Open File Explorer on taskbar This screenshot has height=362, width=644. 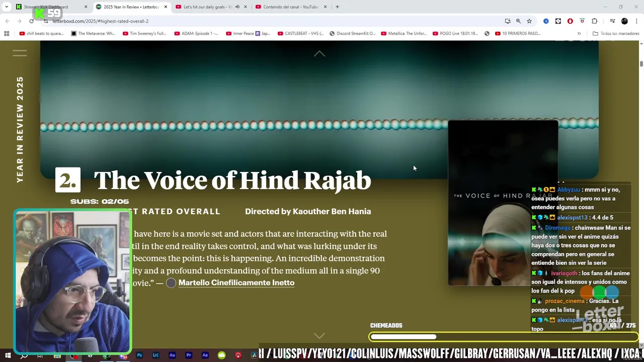pos(57,355)
